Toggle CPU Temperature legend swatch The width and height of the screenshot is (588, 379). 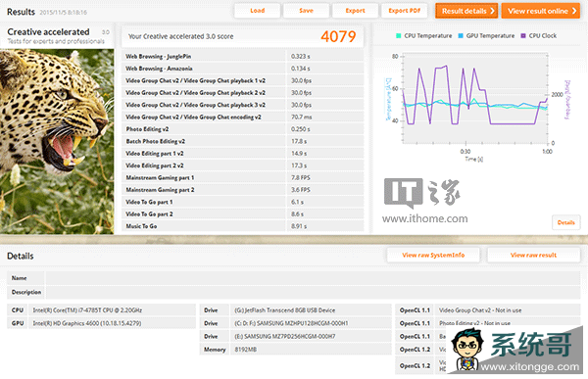(x=398, y=35)
